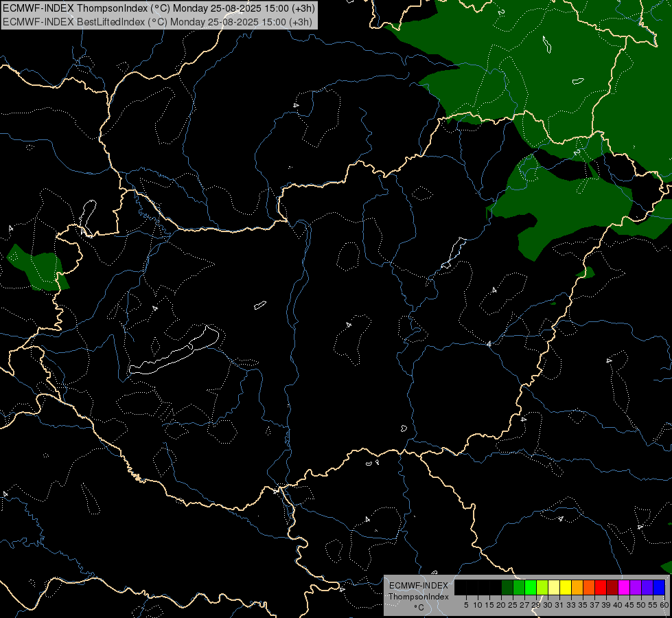Click the BestLiftedIndex title line at top
The image size is (672, 618).
tap(157, 21)
